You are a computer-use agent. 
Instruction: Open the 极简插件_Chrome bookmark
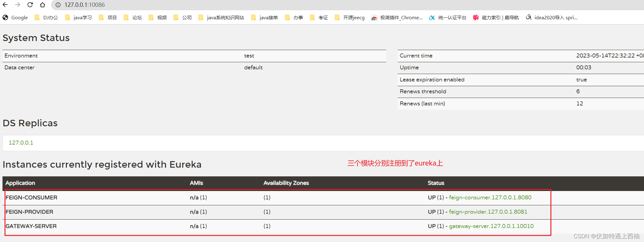click(397, 18)
